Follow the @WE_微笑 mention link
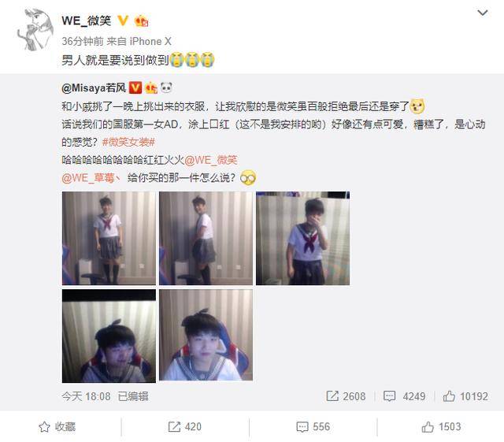504x442 pixels. pos(211,160)
